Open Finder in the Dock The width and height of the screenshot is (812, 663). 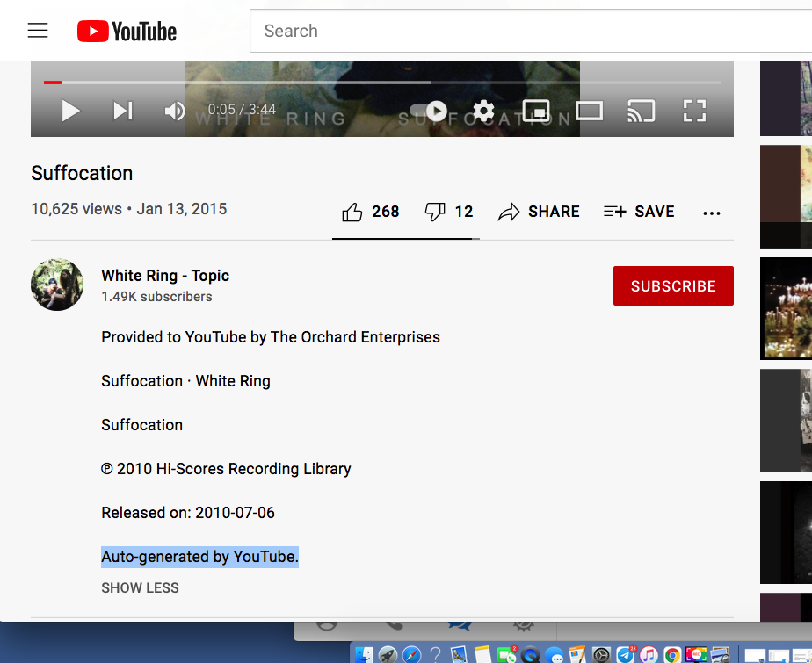click(364, 655)
